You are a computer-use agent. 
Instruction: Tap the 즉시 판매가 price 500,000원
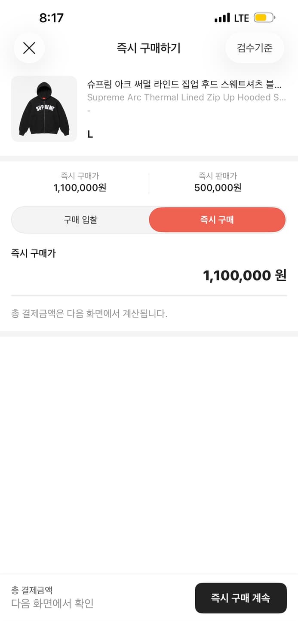coord(218,188)
